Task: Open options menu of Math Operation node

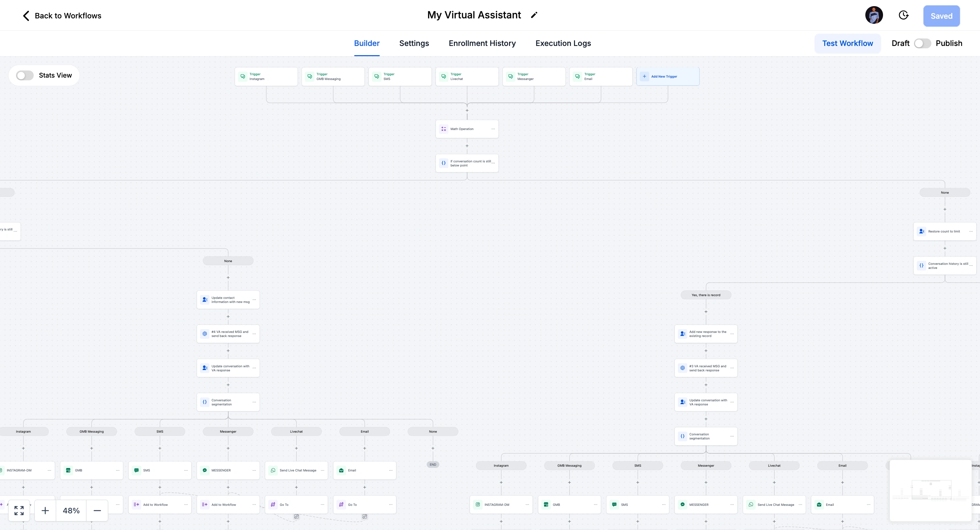Action: [493, 129]
